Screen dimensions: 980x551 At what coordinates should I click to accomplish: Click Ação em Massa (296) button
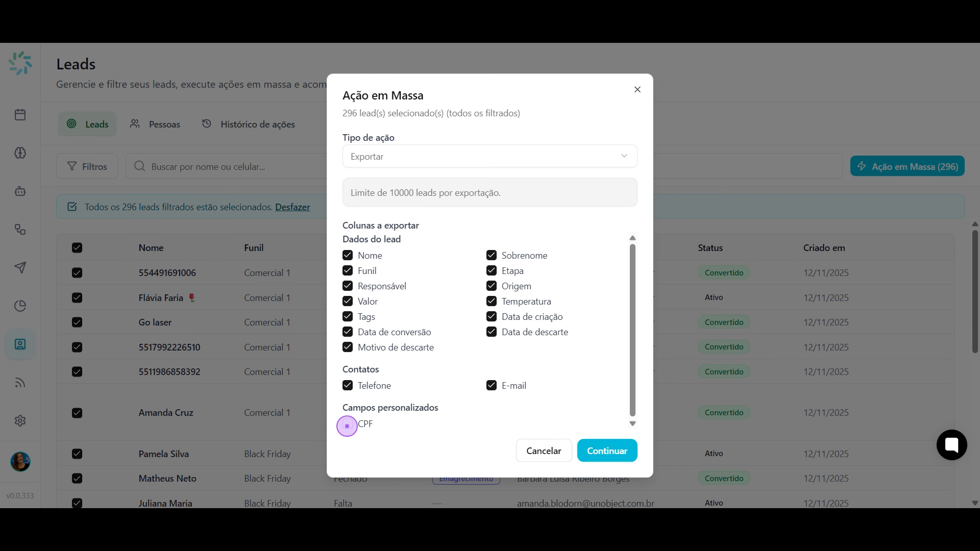click(908, 166)
